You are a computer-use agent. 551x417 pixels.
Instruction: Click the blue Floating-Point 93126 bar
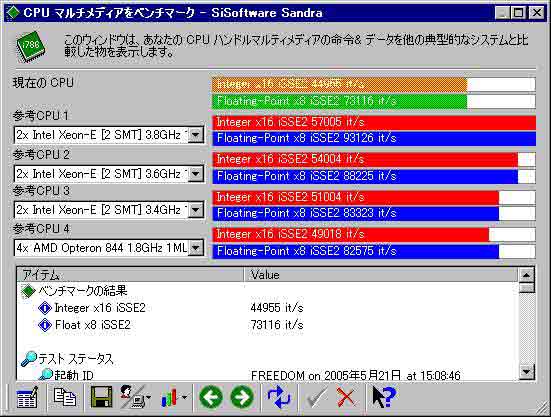tap(374, 138)
